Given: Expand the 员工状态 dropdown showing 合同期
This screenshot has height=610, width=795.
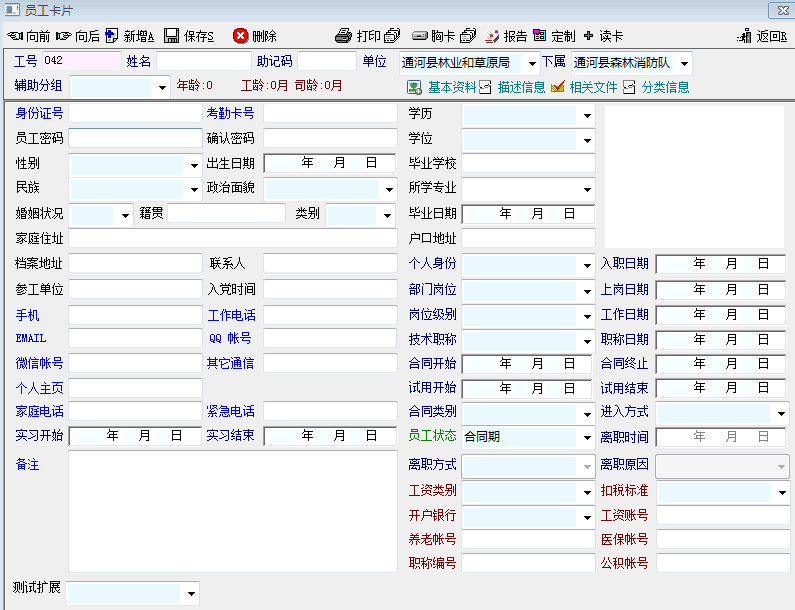Looking at the screenshot, I should point(587,438).
